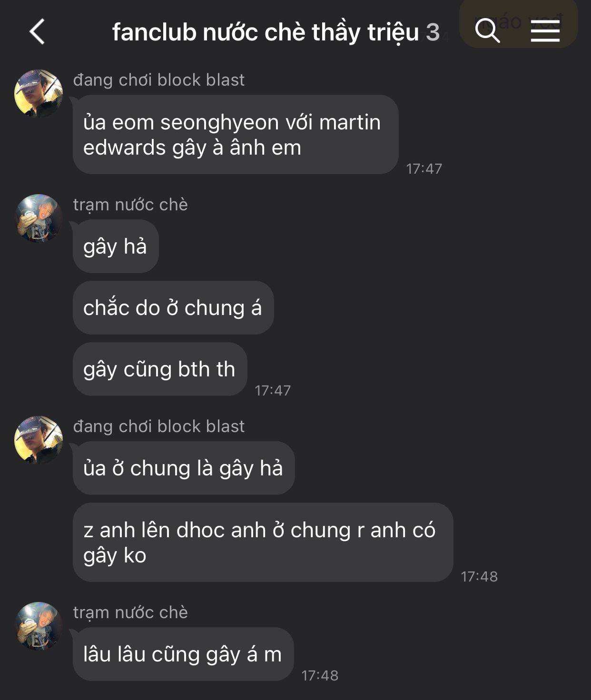Screen dimensions: 591x700
Task: Tap the 17:47 timestamp beside first message
Action: [424, 168]
